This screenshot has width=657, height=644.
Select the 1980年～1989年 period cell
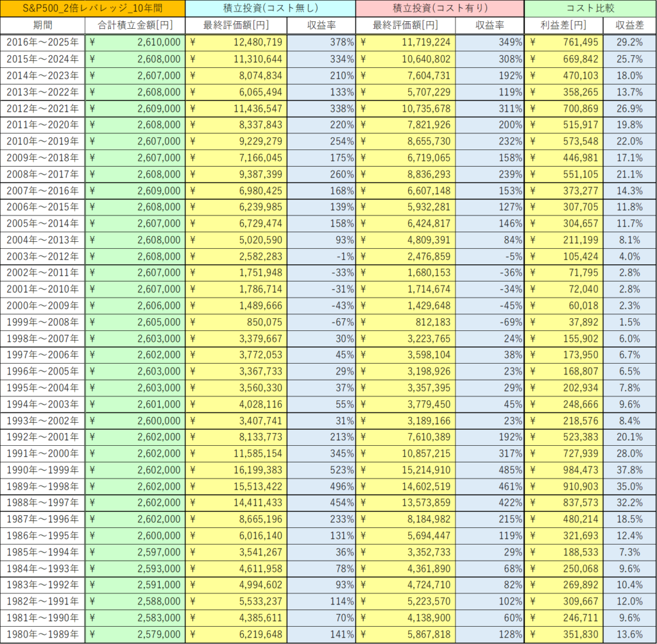42,635
